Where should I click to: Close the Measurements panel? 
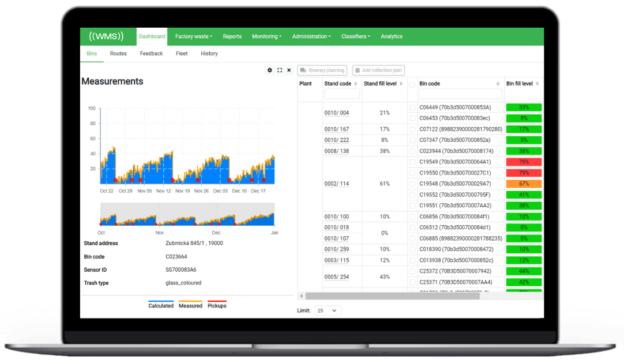pyautogui.click(x=289, y=70)
